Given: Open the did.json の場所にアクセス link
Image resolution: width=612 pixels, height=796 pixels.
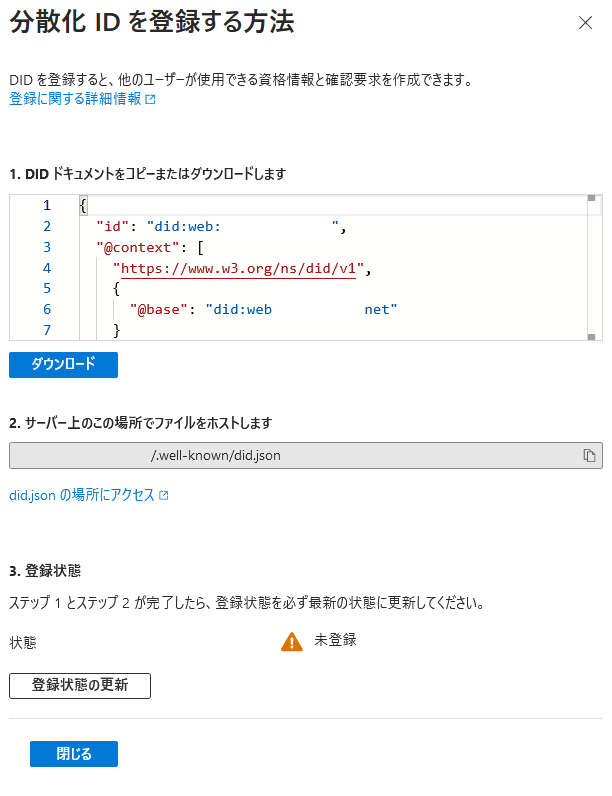Looking at the screenshot, I should tap(81, 495).
